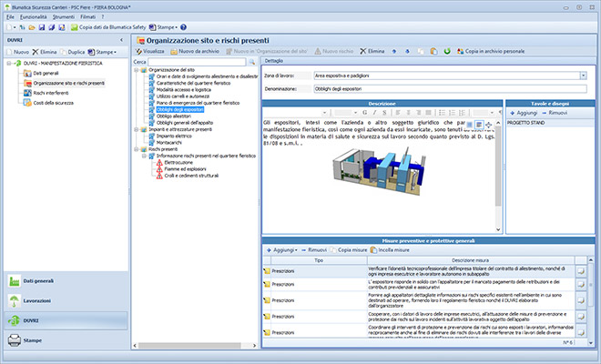Open the Funzionalità menu
Viewport: 601px width, 364px height.
[32, 17]
